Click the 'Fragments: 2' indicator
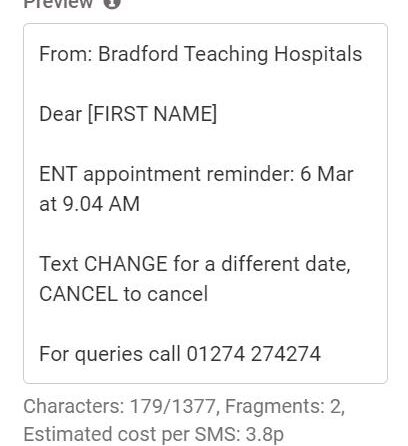 tap(285, 406)
